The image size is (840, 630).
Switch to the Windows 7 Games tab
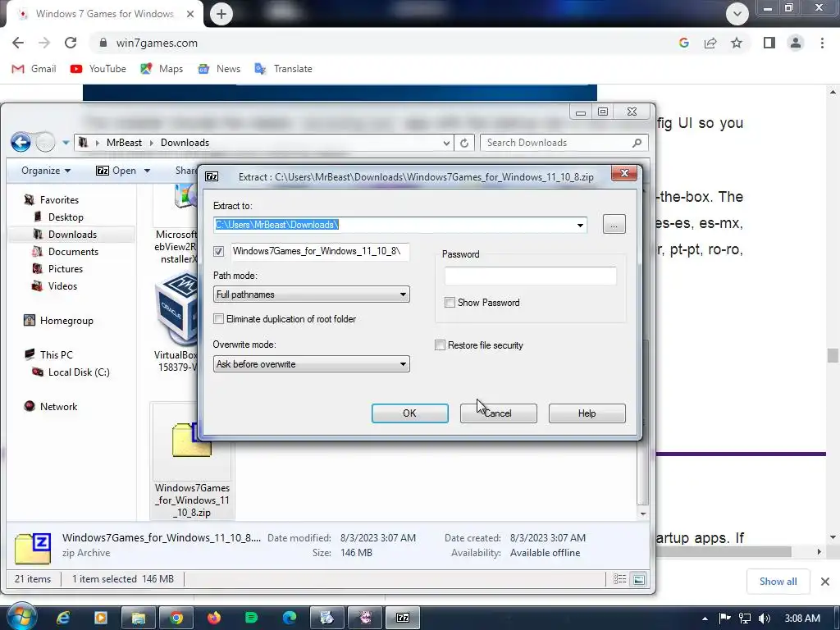click(x=104, y=14)
